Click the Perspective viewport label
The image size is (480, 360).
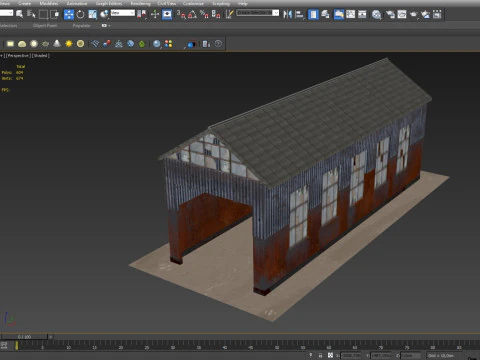click(x=17, y=56)
